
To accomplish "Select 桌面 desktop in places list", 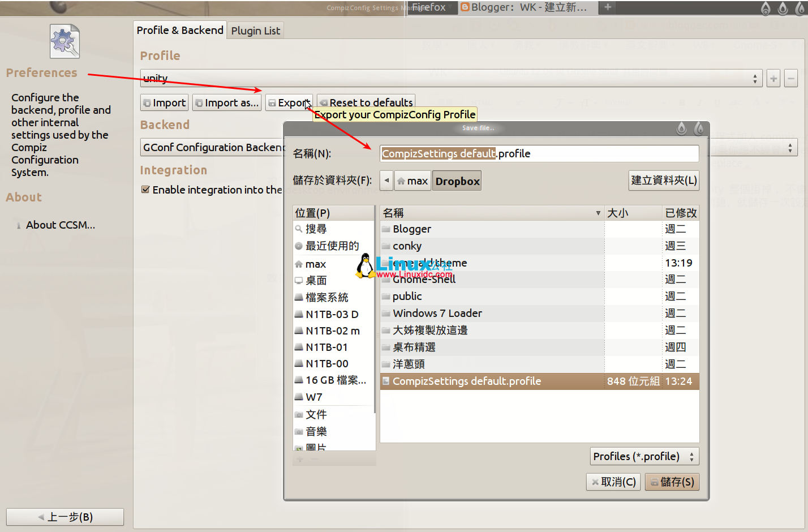I will [x=334, y=280].
